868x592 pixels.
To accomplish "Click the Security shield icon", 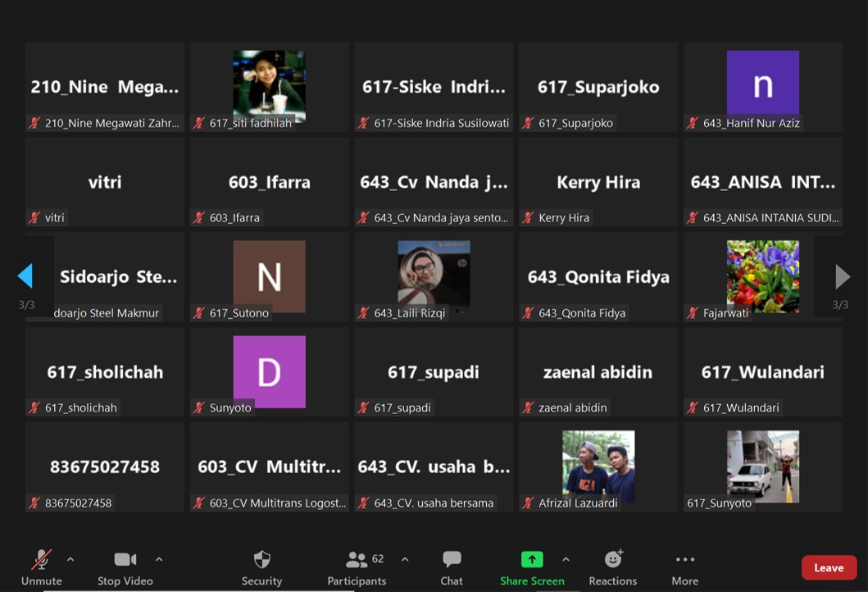I will [261, 560].
